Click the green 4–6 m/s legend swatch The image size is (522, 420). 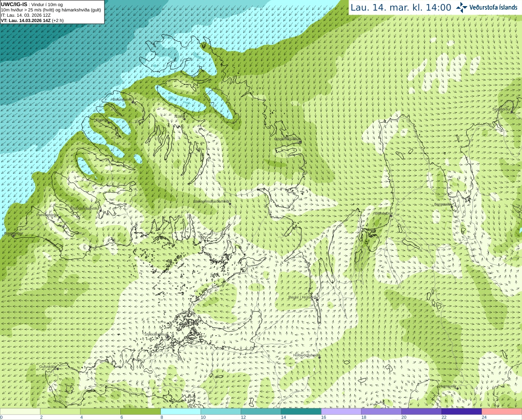(100, 411)
